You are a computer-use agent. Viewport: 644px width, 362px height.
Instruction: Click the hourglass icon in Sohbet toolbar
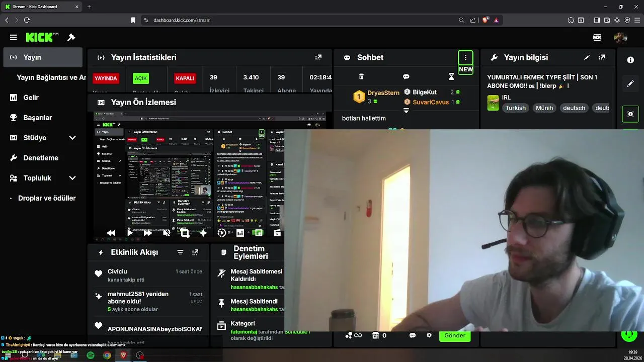point(451,77)
